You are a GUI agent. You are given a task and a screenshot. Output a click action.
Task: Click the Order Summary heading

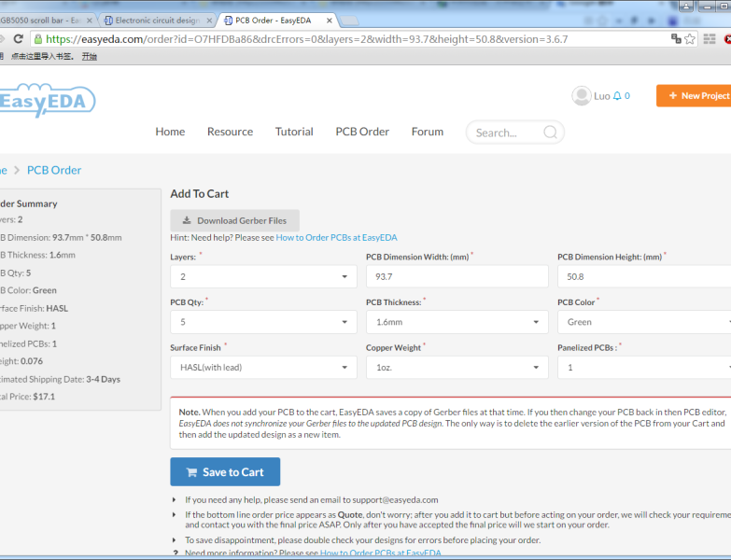[x=28, y=203]
